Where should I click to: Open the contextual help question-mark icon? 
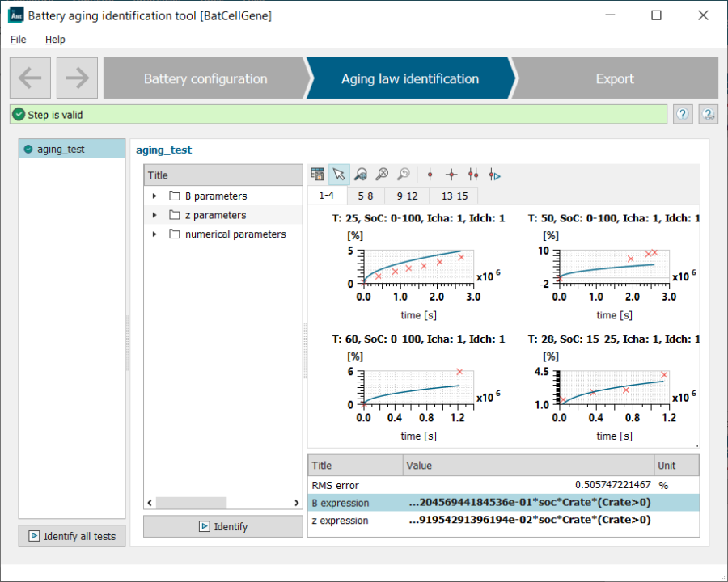pyautogui.click(x=682, y=114)
